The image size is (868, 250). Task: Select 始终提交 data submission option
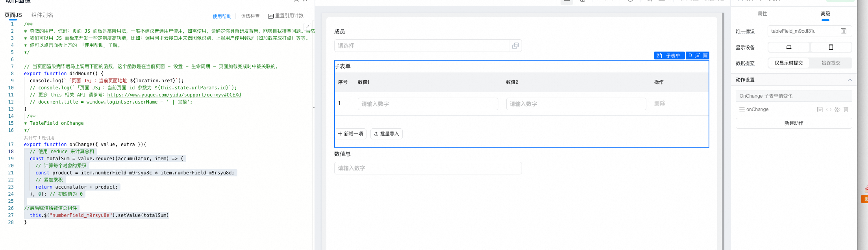pos(831,63)
